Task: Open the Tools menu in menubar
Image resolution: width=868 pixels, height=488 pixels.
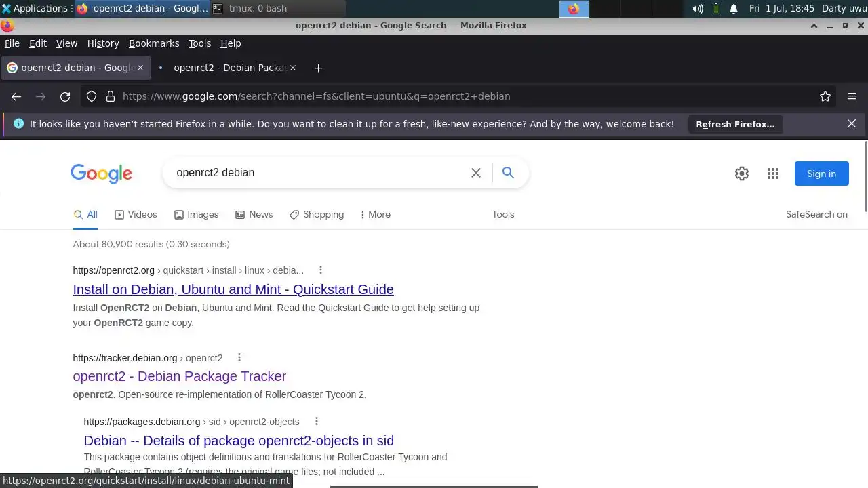Action: (199, 43)
